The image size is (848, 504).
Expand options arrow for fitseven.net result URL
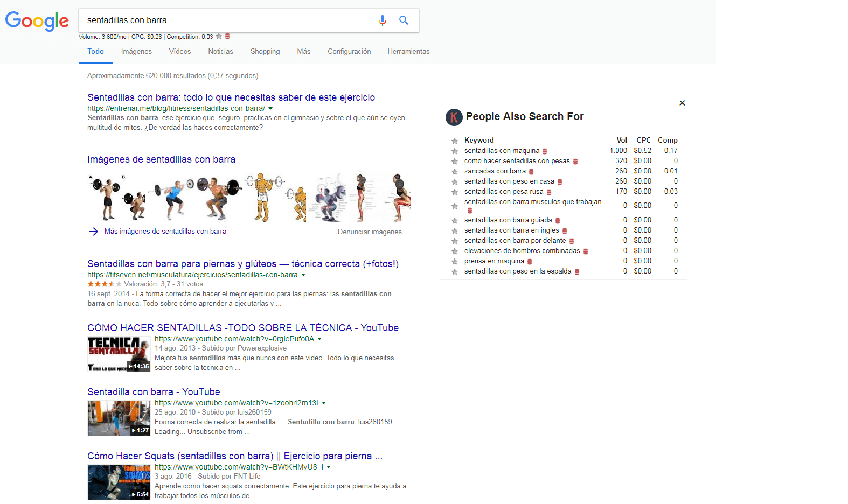303,275
